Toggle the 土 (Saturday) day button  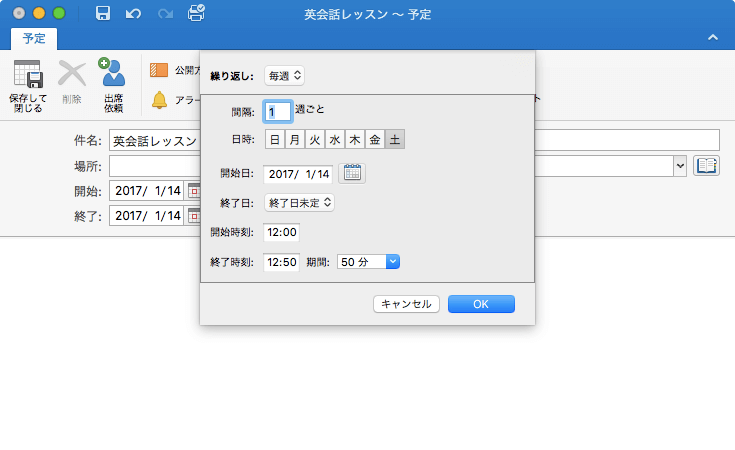(x=395, y=140)
